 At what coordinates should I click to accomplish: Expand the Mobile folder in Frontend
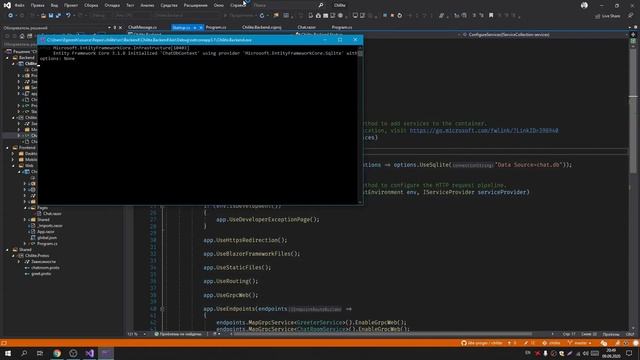point(13,160)
